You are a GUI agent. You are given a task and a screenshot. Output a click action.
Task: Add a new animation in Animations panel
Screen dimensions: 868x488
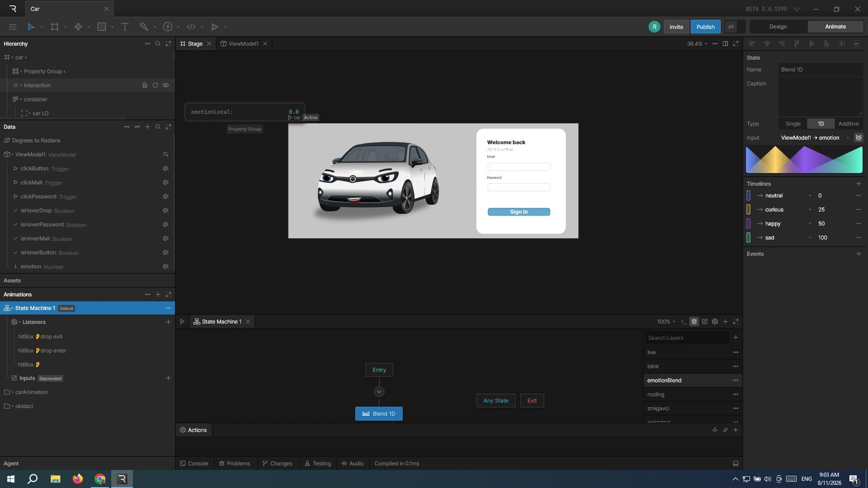[158, 295]
